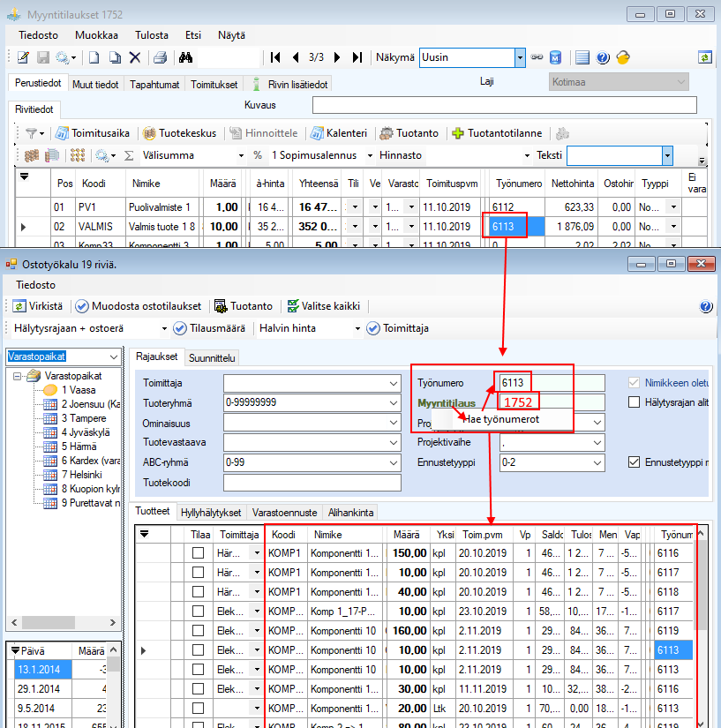Click Muodosta ostotilaukset button
The image size is (721, 728).
point(139,306)
